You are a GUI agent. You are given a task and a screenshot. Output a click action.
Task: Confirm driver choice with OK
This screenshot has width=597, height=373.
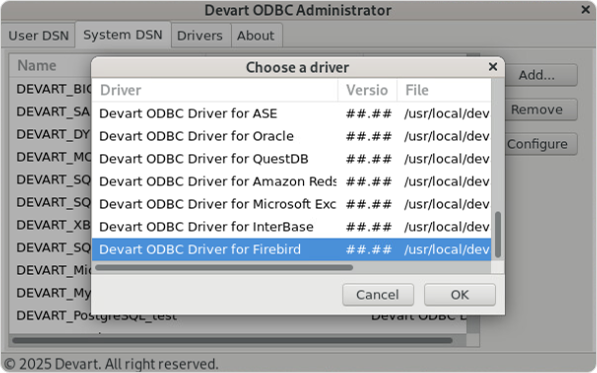pyautogui.click(x=460, y=295)
